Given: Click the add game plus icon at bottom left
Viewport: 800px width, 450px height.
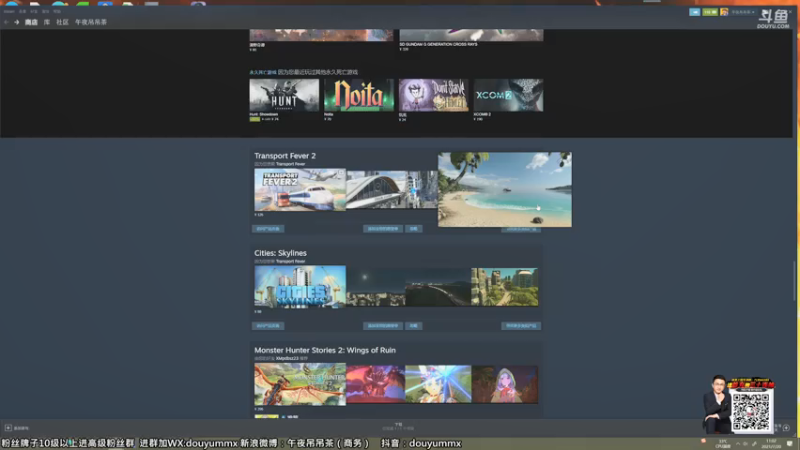Looking at the screenshot, I should click(x=8, y=428).
